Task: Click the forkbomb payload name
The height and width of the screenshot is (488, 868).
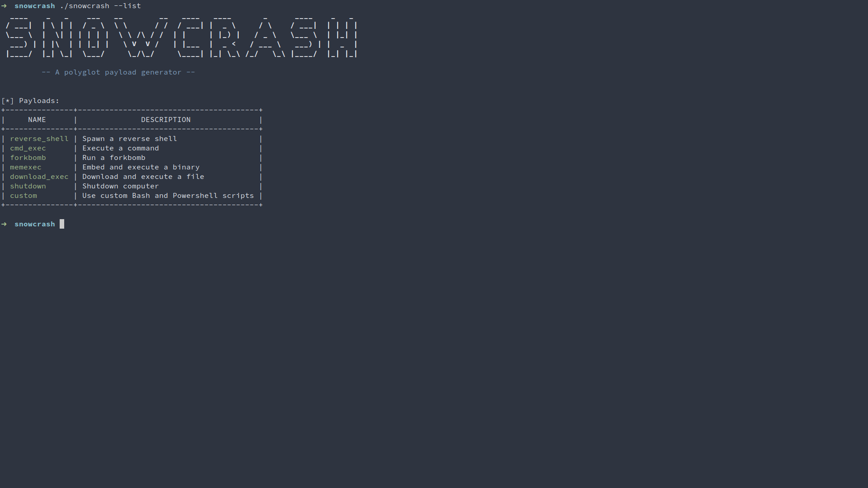Action: tap(28, 158)
